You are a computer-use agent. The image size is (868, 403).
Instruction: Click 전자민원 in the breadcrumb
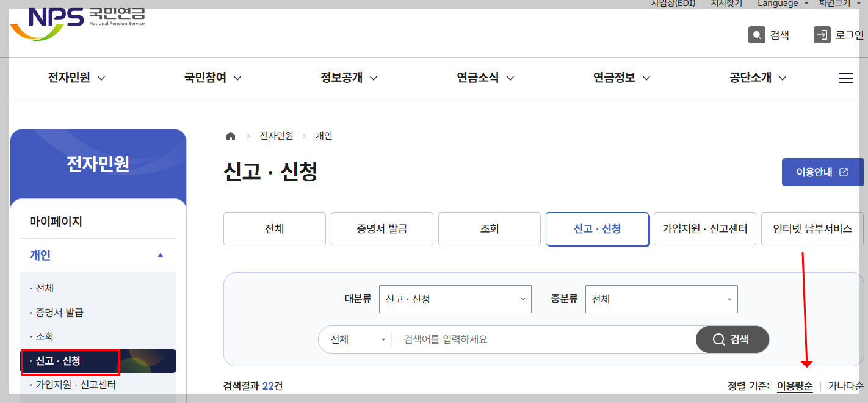(x=277, y=136)
